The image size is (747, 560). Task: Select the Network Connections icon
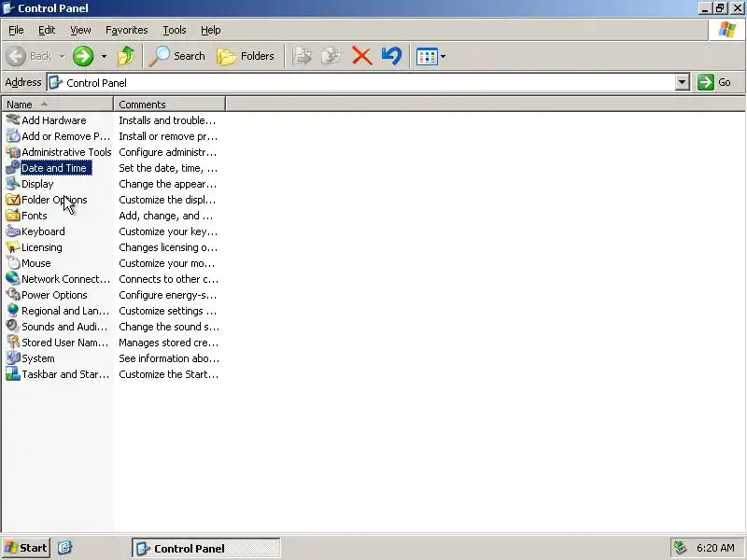13,279
